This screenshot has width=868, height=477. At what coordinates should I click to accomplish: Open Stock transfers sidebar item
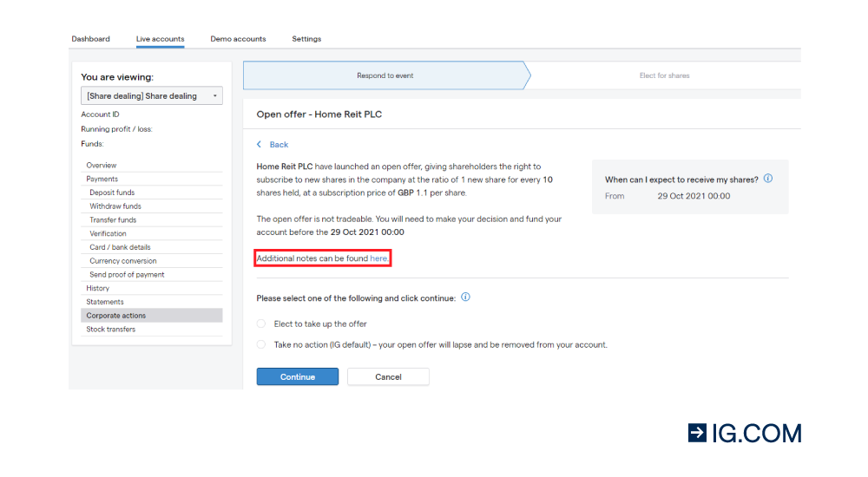[111, 330]
